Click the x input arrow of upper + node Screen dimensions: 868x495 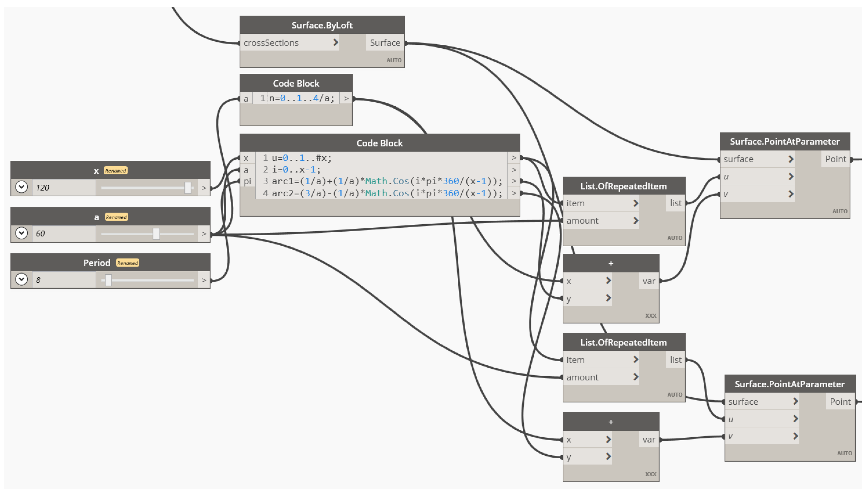608,281
